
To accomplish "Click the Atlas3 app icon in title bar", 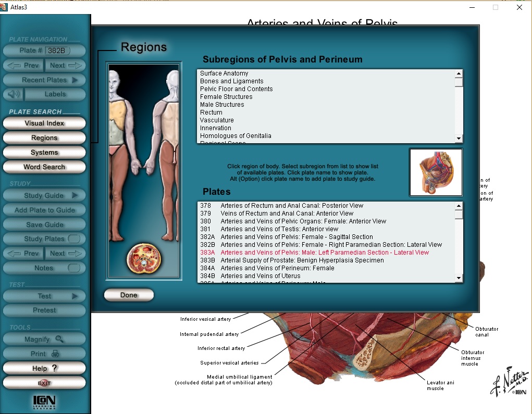I will (x=4, y=7).
